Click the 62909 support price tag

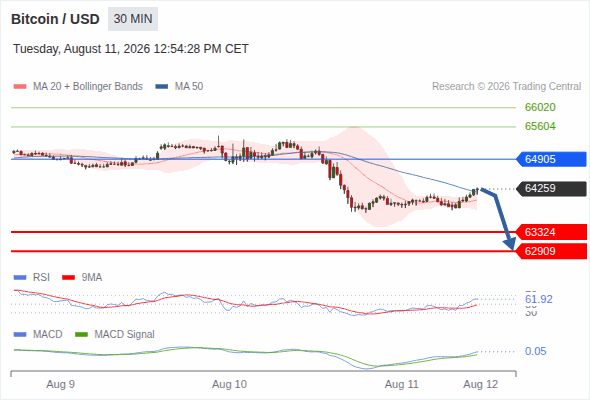pyautogui.click(x=550, y=251)
